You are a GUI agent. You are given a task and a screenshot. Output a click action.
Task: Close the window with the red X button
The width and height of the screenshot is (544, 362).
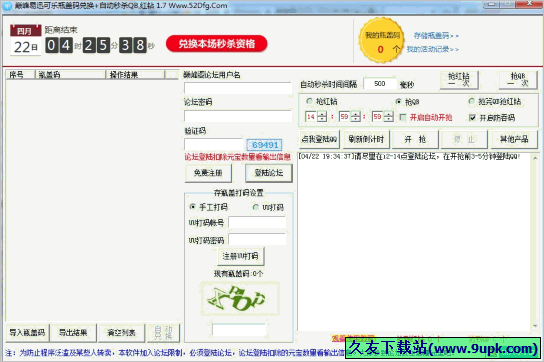tap(529, 4)
